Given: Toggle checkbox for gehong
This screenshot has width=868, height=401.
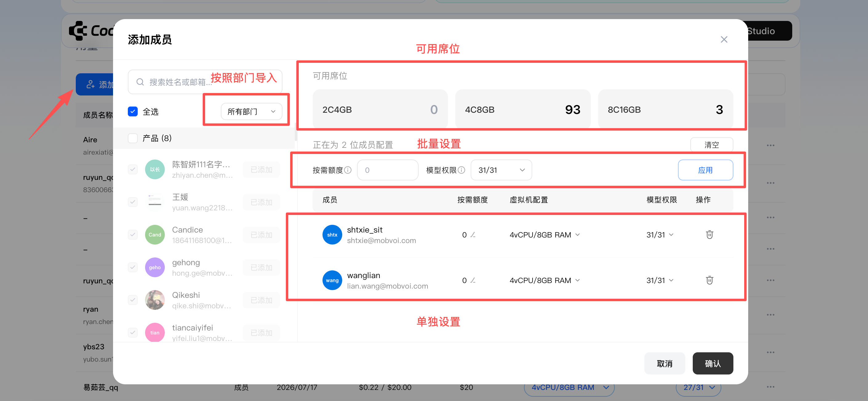Looking at the screenshot, I should pos(133,267).
